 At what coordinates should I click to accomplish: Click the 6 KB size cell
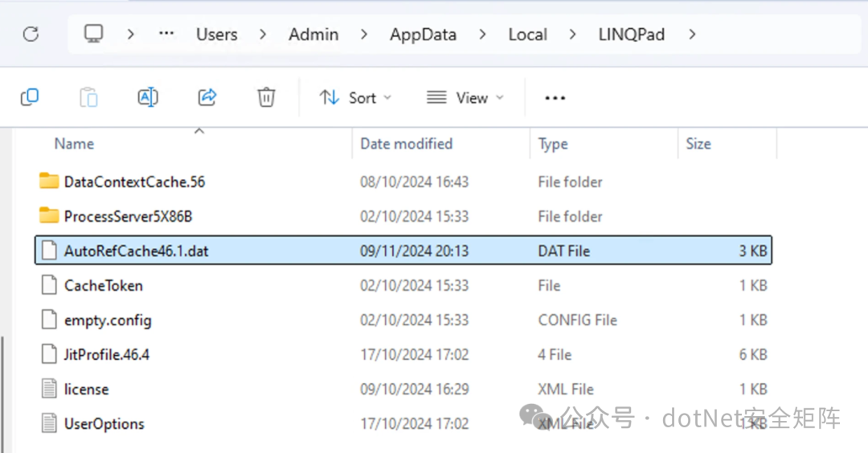point(753,354)
